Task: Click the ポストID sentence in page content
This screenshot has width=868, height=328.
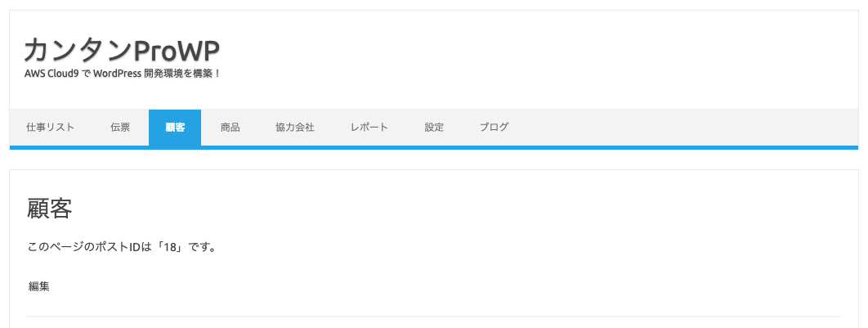Action: pos(121,246)
